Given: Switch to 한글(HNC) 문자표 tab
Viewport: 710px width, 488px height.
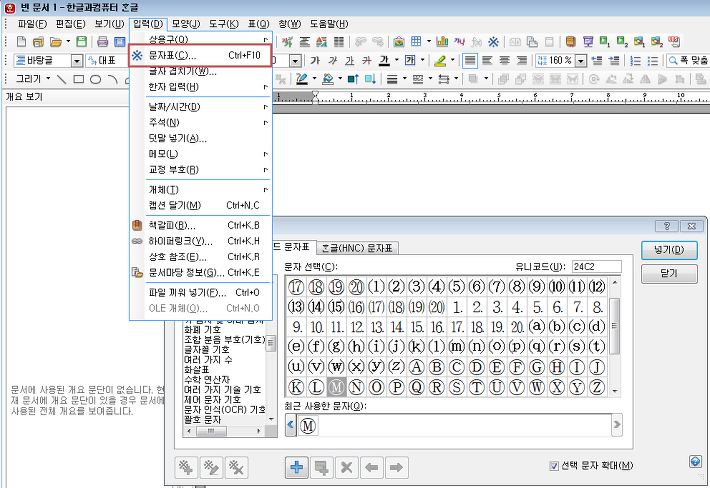Looking at the screenshot, I should click(x=357, y=248).
